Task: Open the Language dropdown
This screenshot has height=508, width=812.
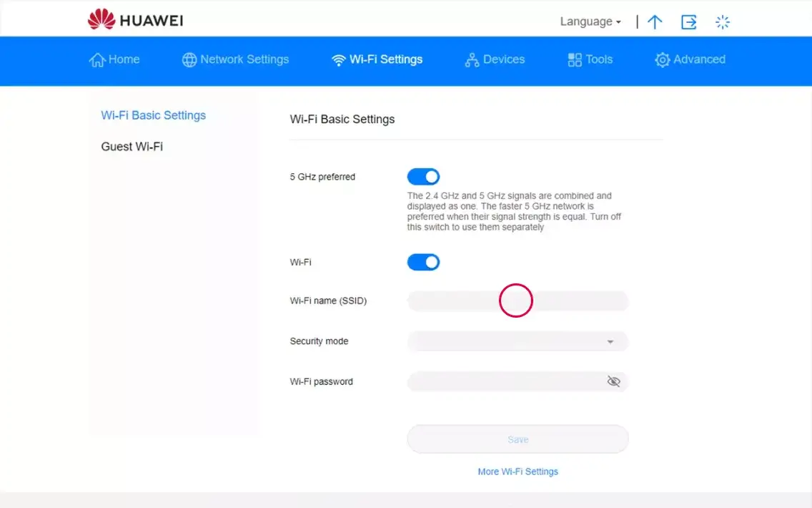Action: tap(590, 21)
